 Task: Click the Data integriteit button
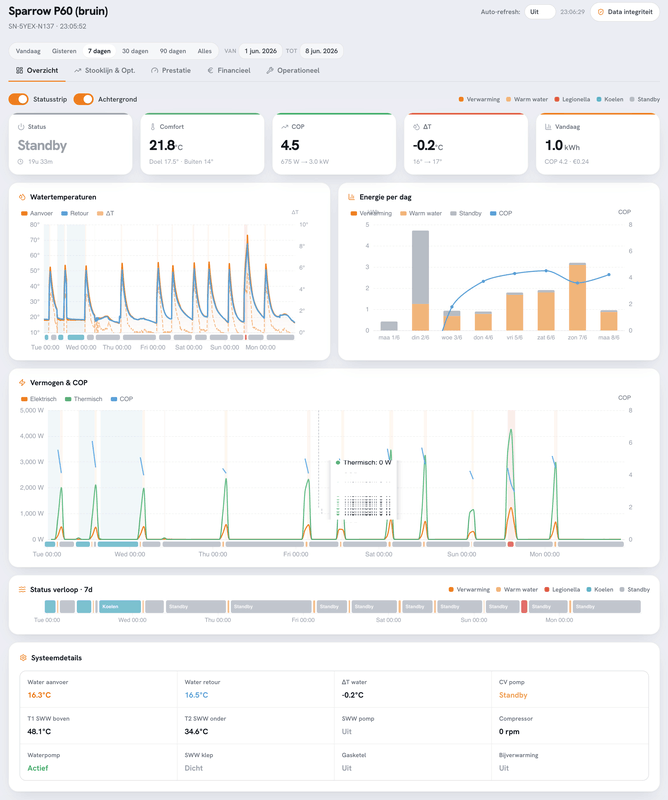[x=625, y=12]
